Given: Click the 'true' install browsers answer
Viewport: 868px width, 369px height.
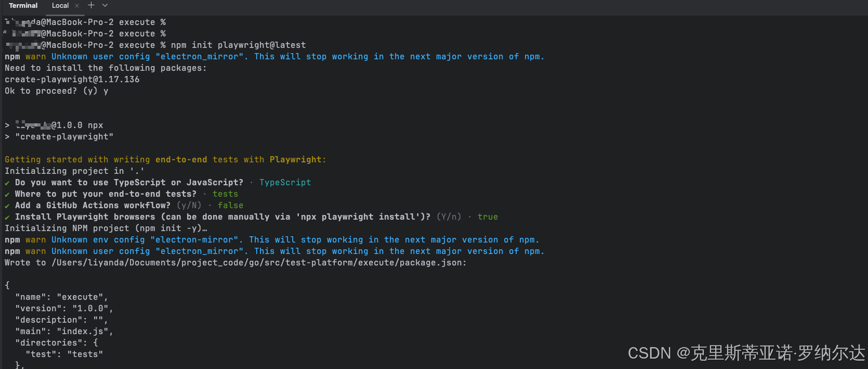Looking at the screenshot, I should [x=488, y=217].
